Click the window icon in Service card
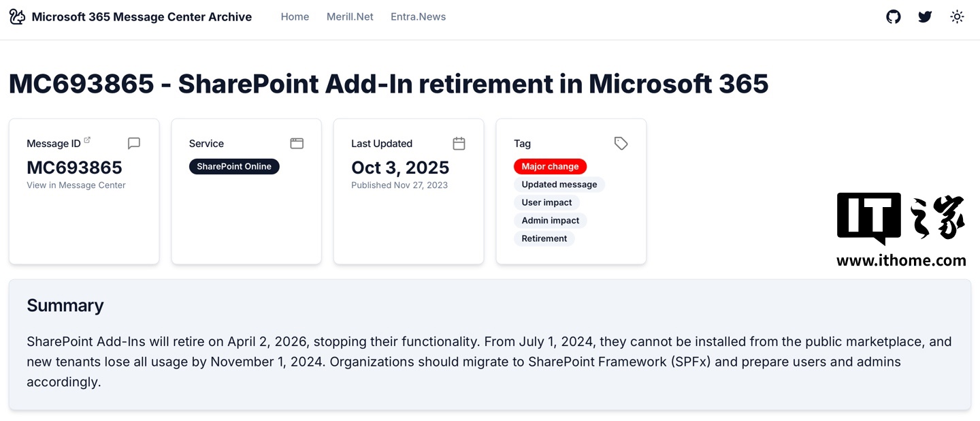The image size is (980, 421). pos(297,143)
